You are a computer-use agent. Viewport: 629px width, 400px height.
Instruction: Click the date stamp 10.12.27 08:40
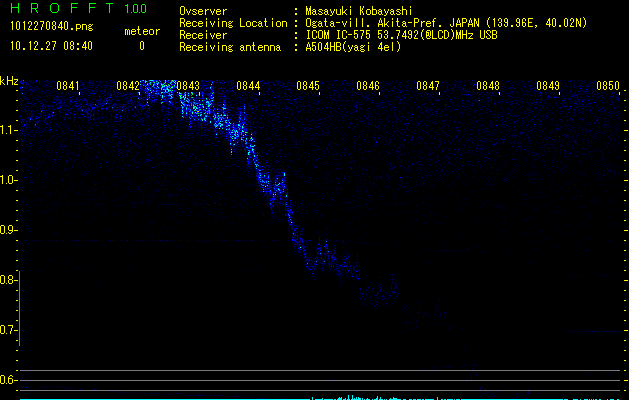point(51,46)
